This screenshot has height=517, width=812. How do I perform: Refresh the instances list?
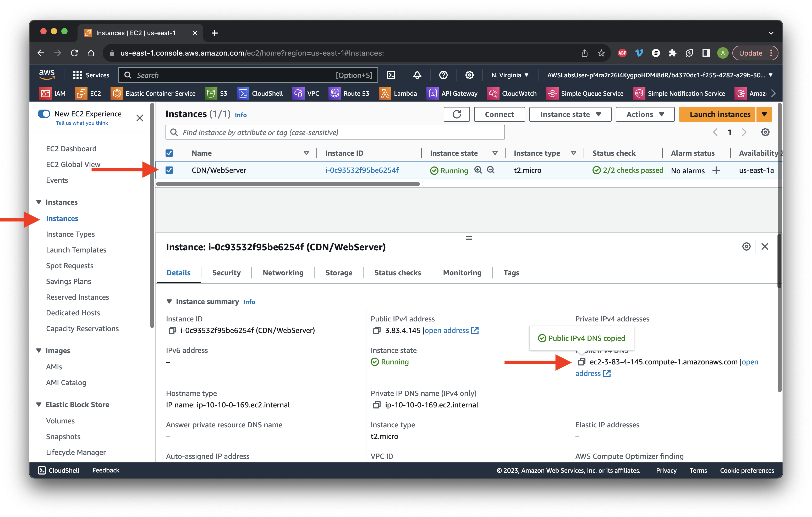(x=457, y=114)
